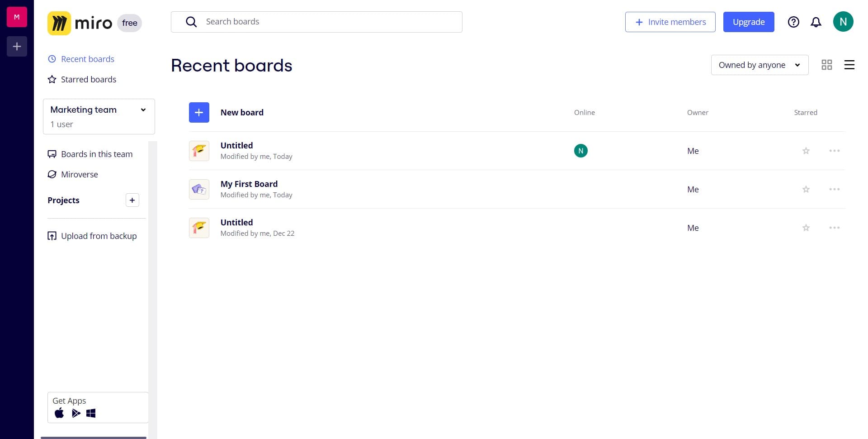Add a new team with the plus icon
Image resolution: width=868 pixels, height=439 pixels.
(17, 46)
